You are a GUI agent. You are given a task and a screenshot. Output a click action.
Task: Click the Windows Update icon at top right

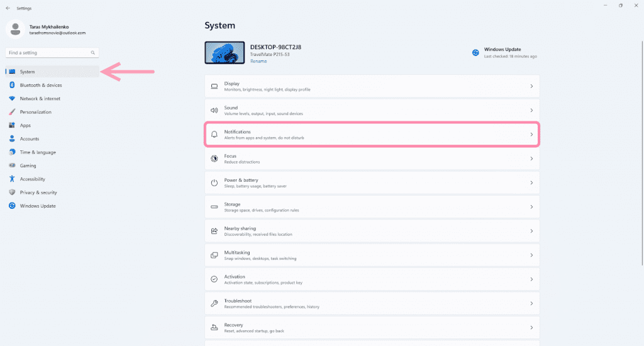tap(475, 53)
